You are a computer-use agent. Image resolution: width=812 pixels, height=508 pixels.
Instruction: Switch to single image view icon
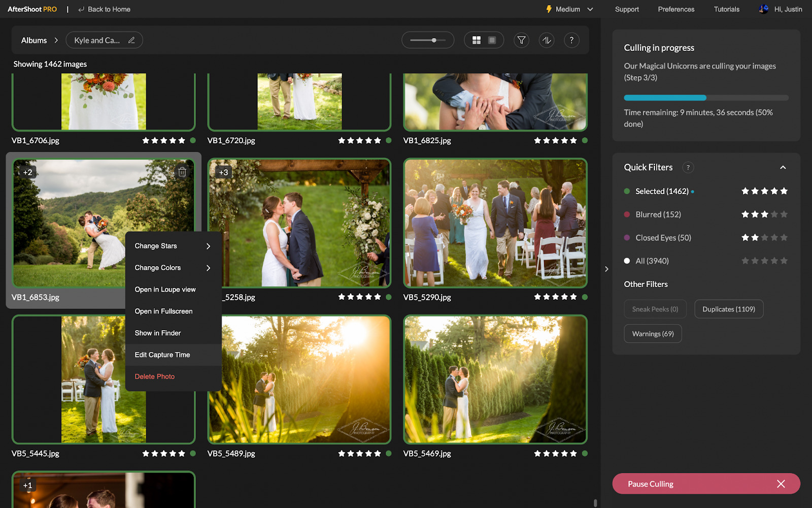[492, 40]
